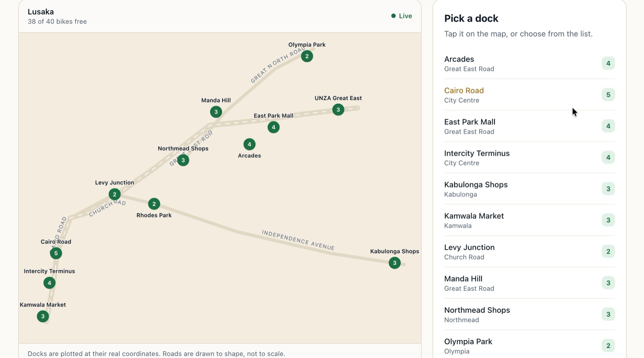Choose the Kamwala Market map marker
The height and width of the screenshot is (358, 644).
pyautogui.click(x=43, y=316)
